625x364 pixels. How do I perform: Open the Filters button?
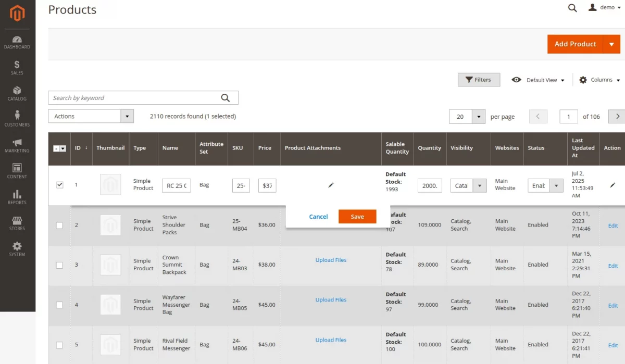[x=478, y=80]
